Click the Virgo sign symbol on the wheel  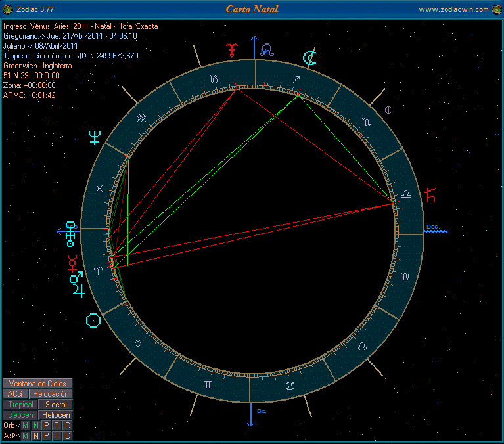[405, 277]
